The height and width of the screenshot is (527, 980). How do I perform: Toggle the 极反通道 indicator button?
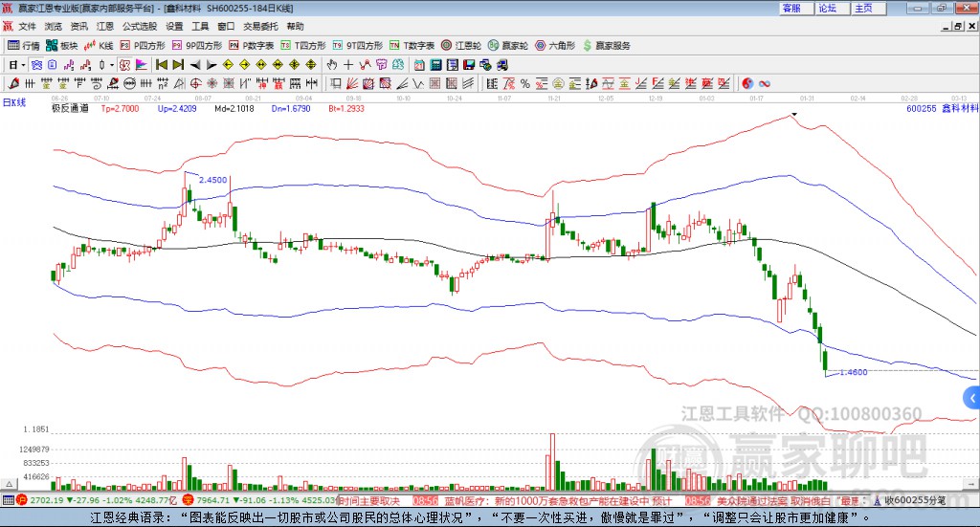(70, 109)
